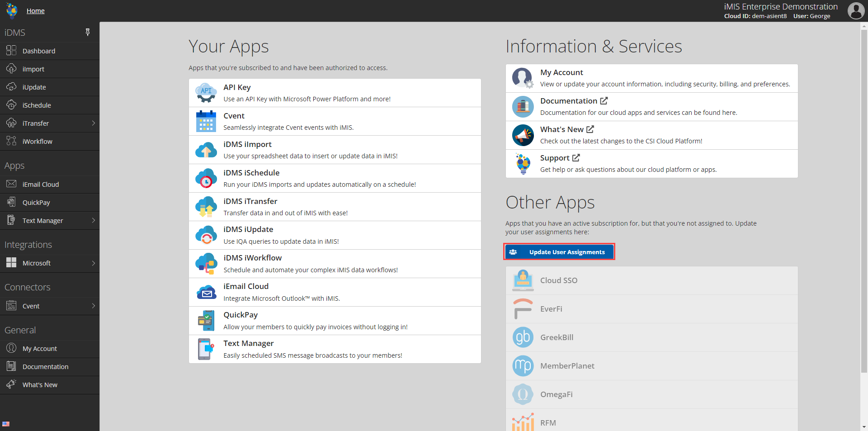This screenshot has height=431, width=868.
Task: Click the Update User Assignments button
Action: [x=559, y=252]
